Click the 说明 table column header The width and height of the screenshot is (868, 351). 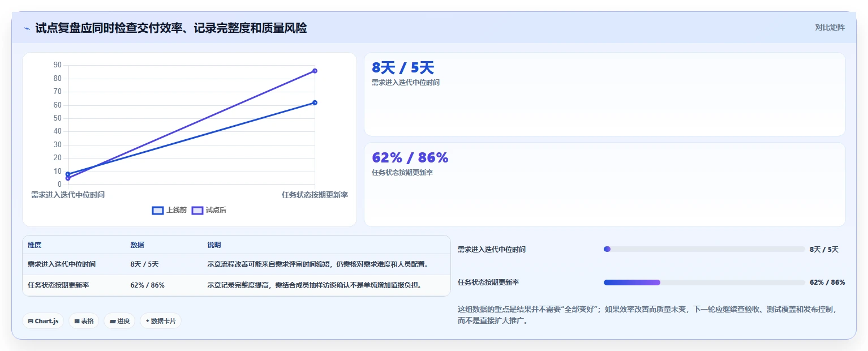(x=214, y=245)
